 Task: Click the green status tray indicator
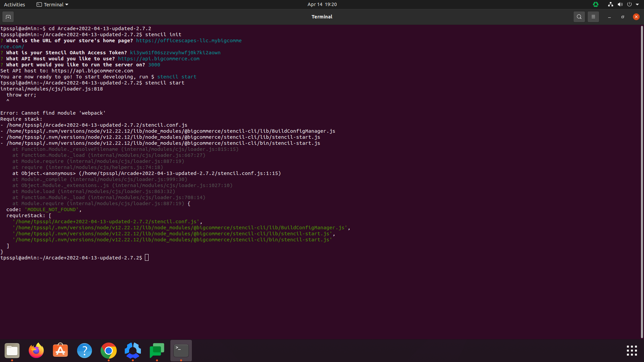click(596, 4)
